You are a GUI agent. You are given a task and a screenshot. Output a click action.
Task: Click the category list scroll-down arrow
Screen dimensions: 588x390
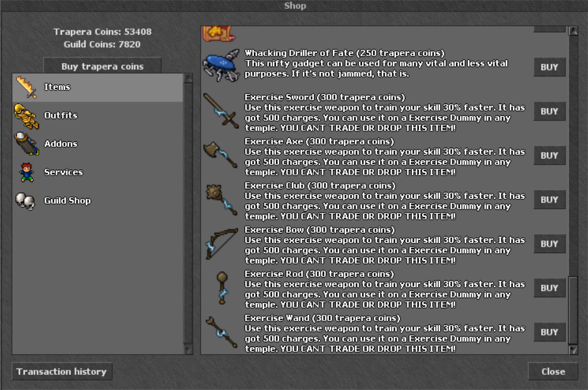[188, 350]
